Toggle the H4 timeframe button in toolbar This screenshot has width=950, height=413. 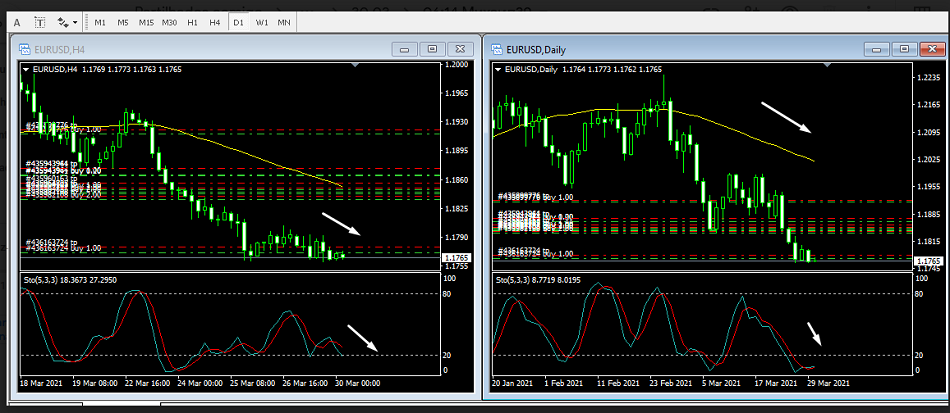[215, 21]
